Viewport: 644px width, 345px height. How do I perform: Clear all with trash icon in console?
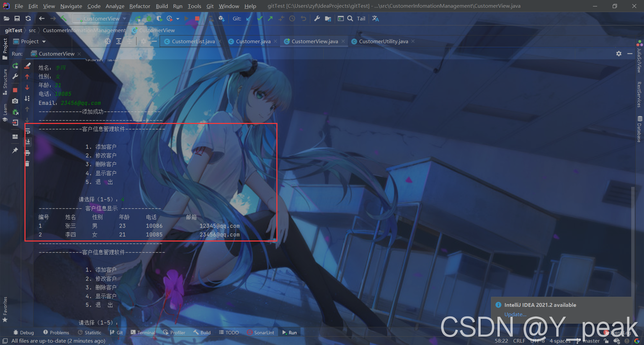28,163
